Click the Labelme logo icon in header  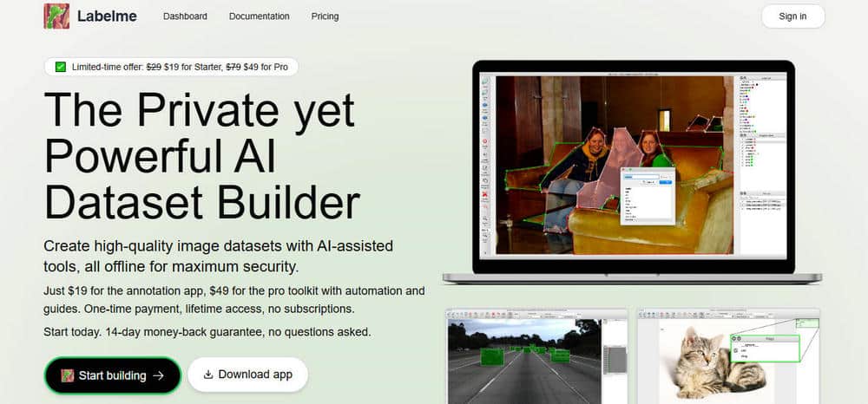(56, 16)
